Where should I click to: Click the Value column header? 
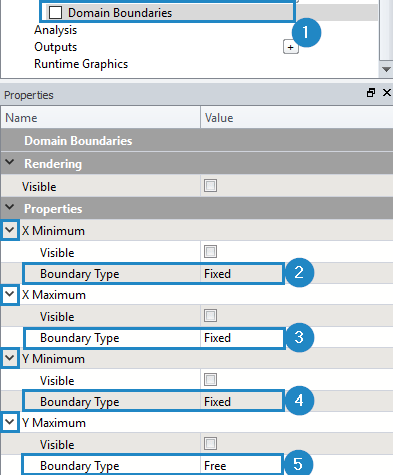click(x=297, y=118)
